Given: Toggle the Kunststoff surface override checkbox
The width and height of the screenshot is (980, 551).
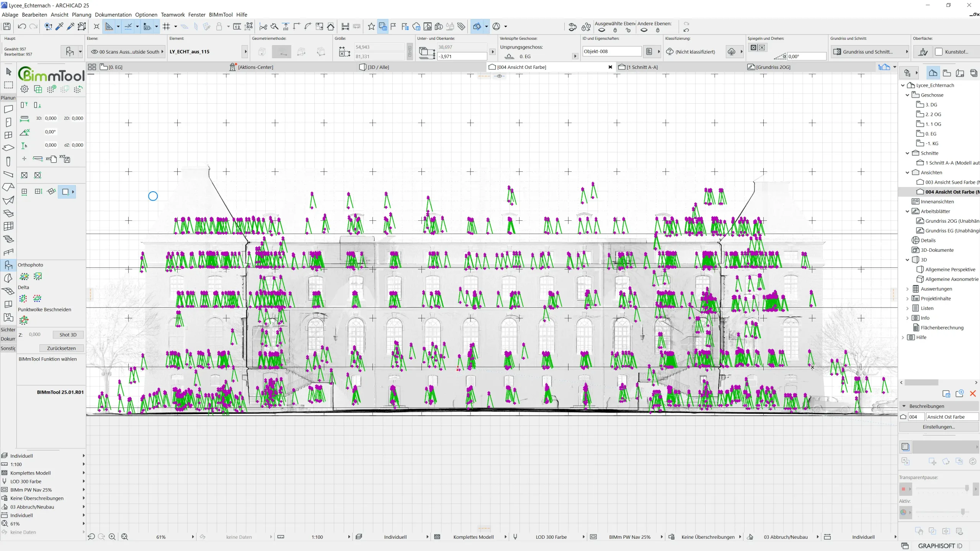Looking at the screenshot, I should (939, 52).
